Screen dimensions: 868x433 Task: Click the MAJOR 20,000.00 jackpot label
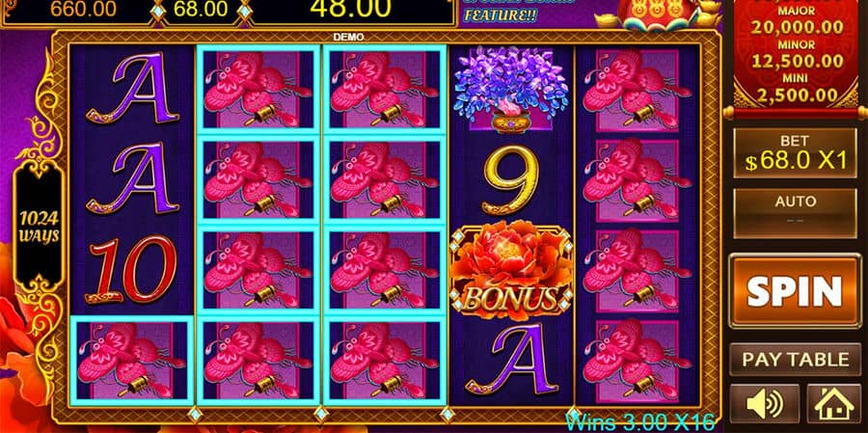tap(796, 20)
